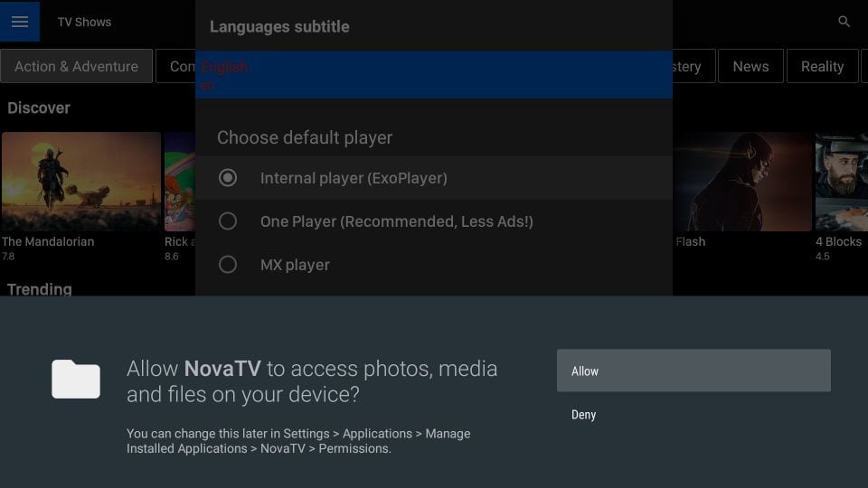The image size is (868, 488).
Task: Select One Player radio button
Action: [x=228, y=221]
